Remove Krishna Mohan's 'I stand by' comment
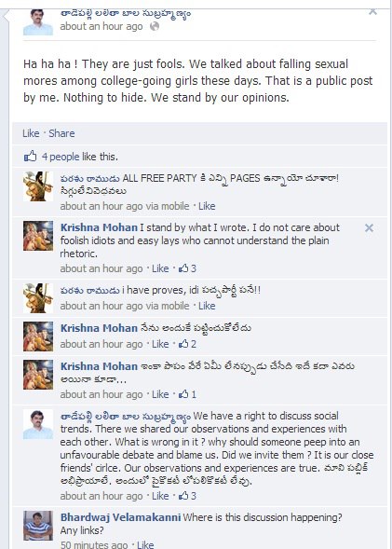This screenshot has width=392, height=549. [x=369, y=228]
